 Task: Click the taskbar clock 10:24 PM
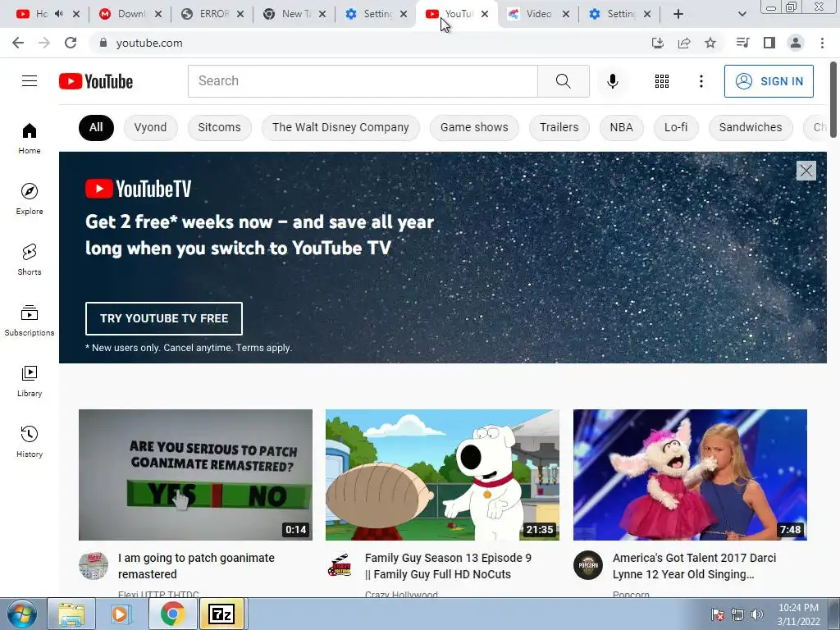point(798,608)
